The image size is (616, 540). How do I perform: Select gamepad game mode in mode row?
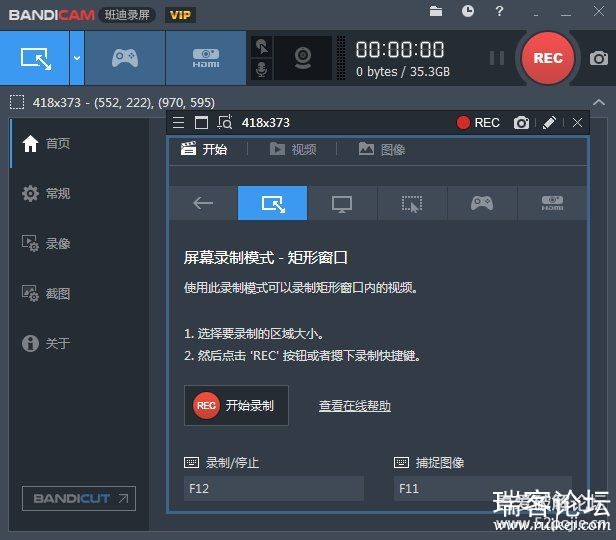[482, 203]
